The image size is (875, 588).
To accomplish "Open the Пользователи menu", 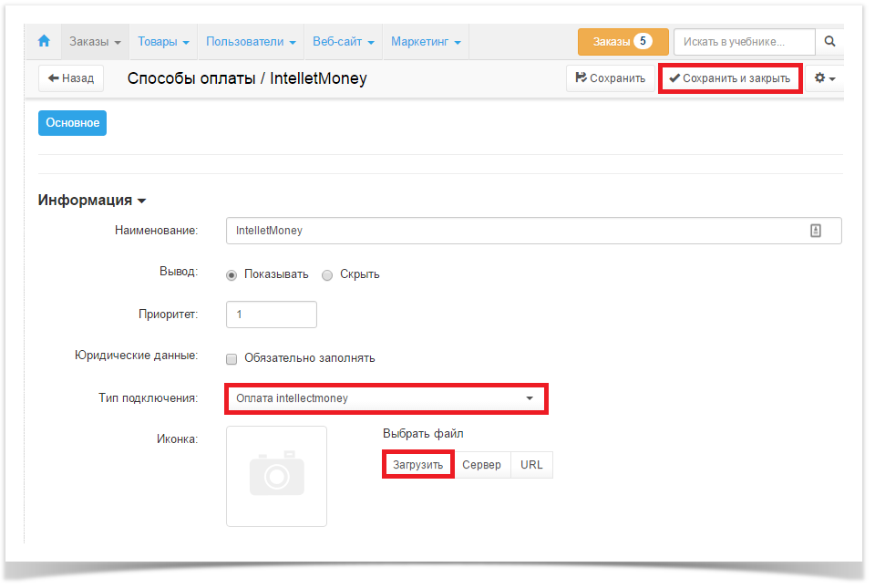I will (251, 42).
